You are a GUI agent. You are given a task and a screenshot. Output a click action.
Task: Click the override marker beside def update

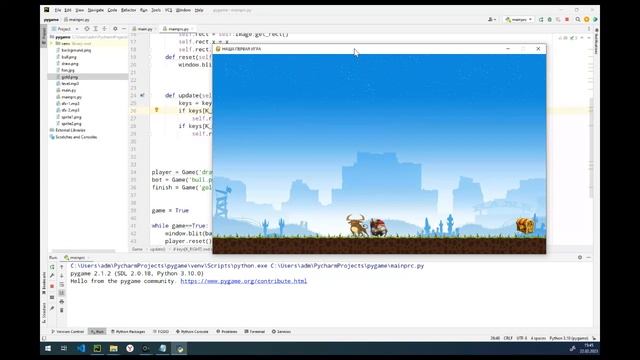click(142, 95)
